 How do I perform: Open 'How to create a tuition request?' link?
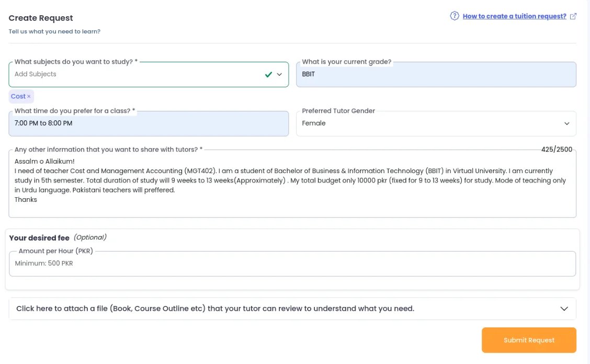[514, 16]
